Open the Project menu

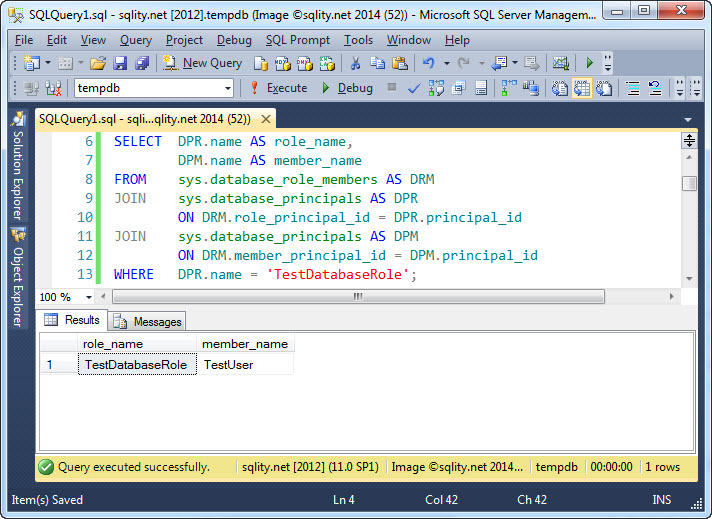[x=184, y=40]
